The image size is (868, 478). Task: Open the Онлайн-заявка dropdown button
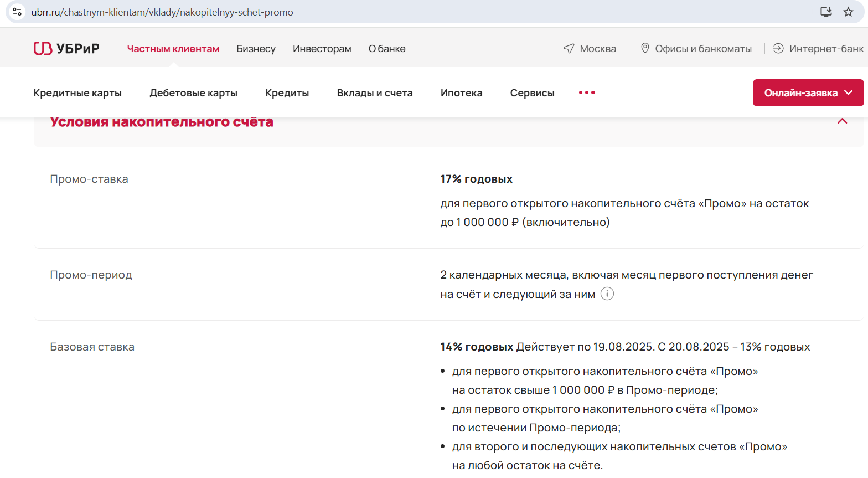point(808,92)
